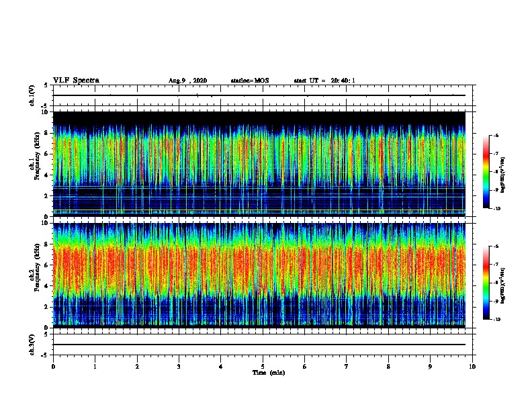Viewport: 532px width, 411px height.
Task: Click the "ch.3(V)" axis label
Action: click(x=32, y=345)
